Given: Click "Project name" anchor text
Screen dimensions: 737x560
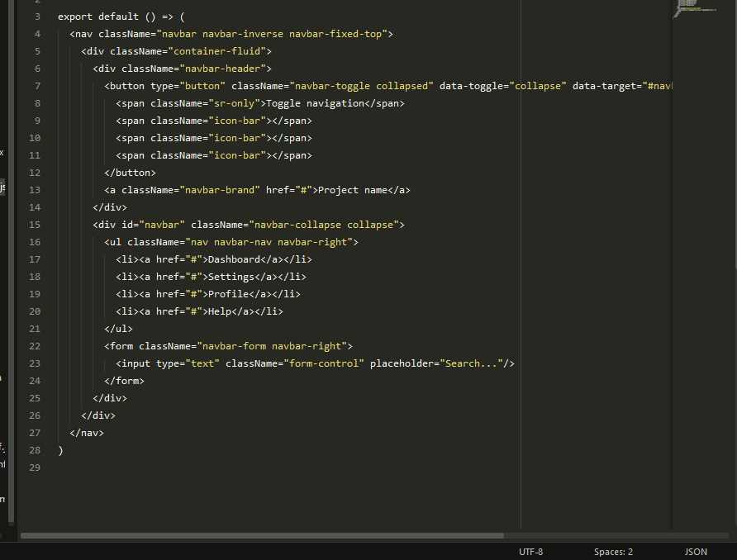Looking at the screenshot, I should click(x=353, y=190).
